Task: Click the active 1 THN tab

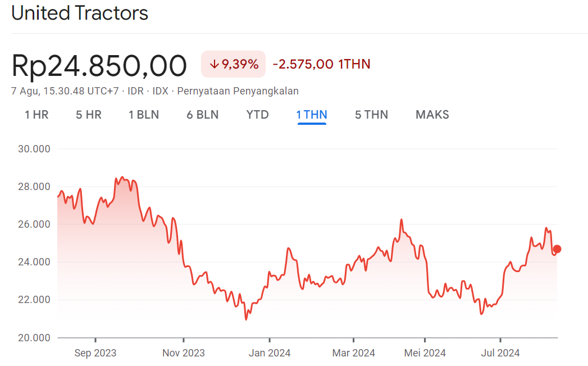Action: point(312,115)
